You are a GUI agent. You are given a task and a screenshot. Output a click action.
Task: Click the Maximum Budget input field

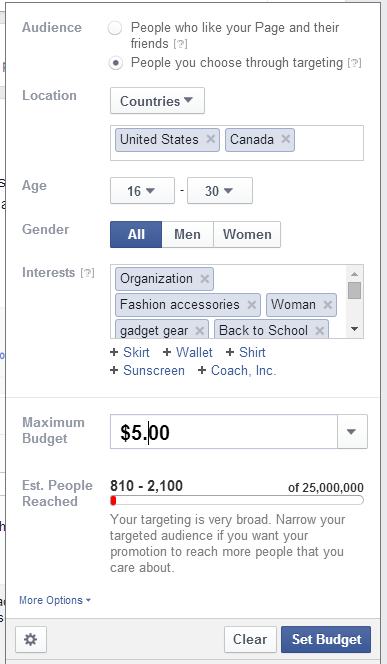pos(224,432)
